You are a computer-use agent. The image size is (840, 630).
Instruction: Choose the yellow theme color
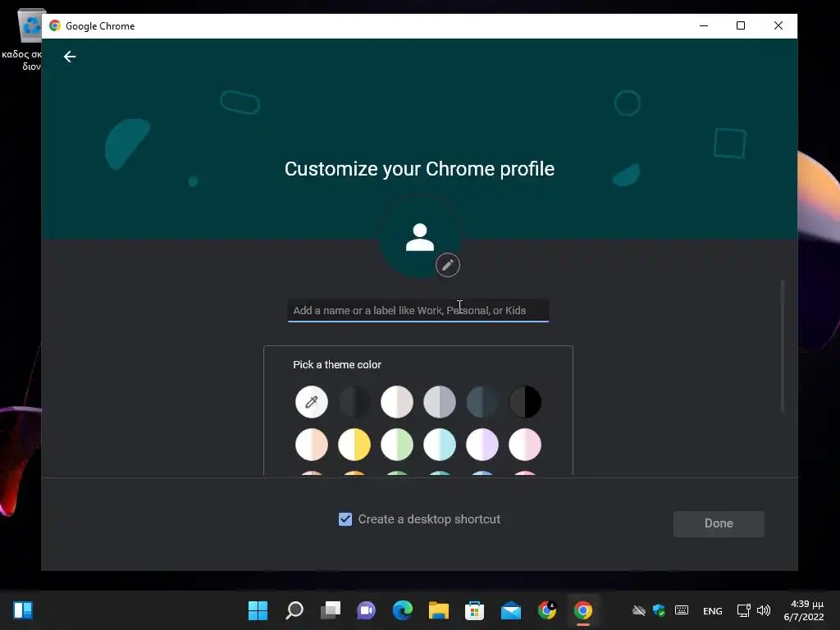(354, 445)
